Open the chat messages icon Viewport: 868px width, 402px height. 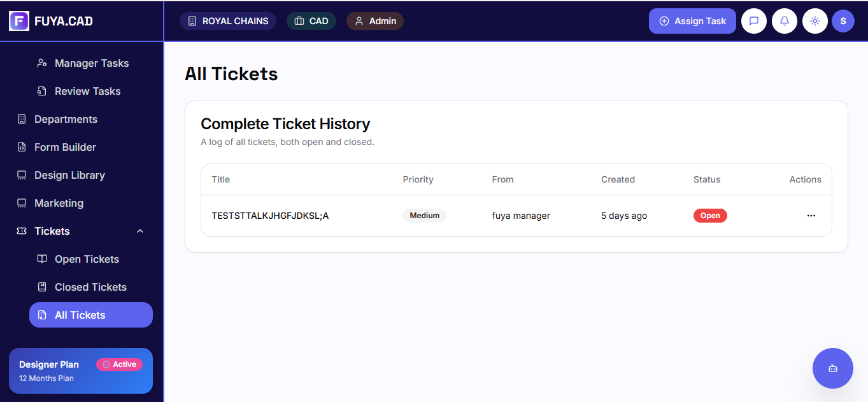[753, 21]
